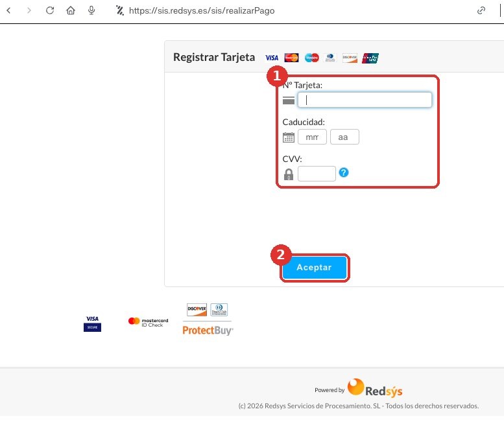This screenshot has height=442, width=504.
Task: Open the CVV help question mark
Action: (x=344, y=173)
